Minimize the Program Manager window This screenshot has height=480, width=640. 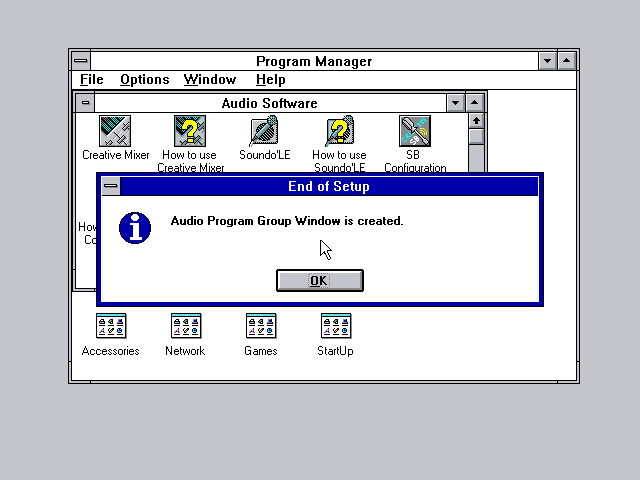(x=547, y=61)
